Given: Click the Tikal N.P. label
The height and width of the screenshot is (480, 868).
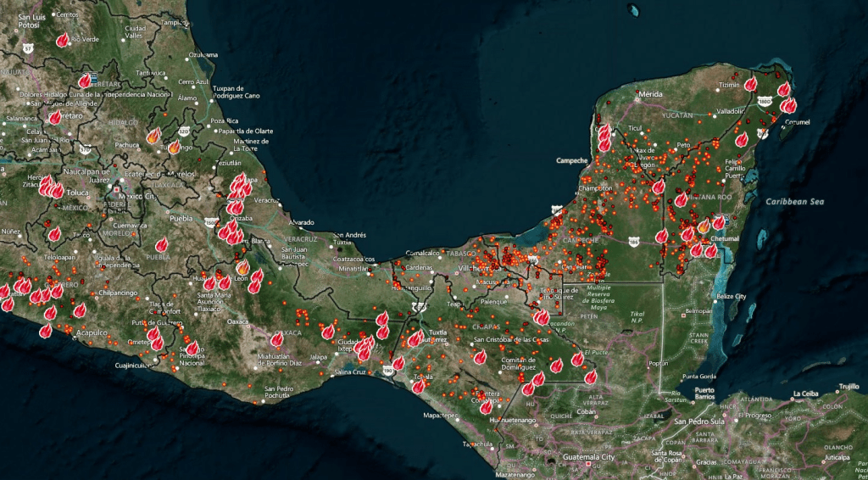Looking at the screenshot, I should pos(637,316).
